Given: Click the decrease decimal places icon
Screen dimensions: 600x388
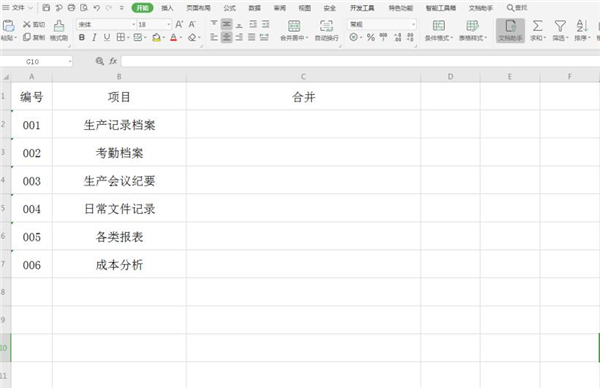Looking at the screenshot, I should coord(410,37).
